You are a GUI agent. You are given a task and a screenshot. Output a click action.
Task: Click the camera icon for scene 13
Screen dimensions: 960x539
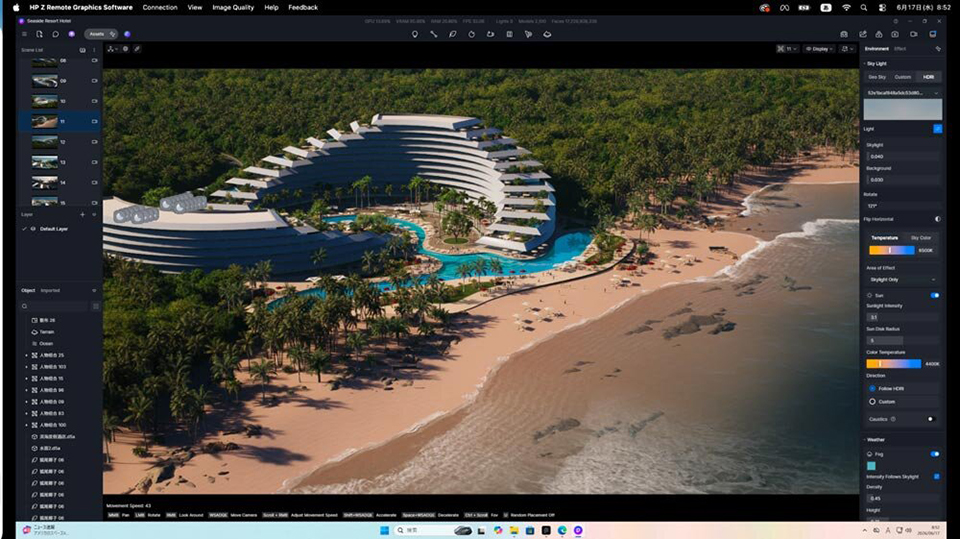point(94,162)
